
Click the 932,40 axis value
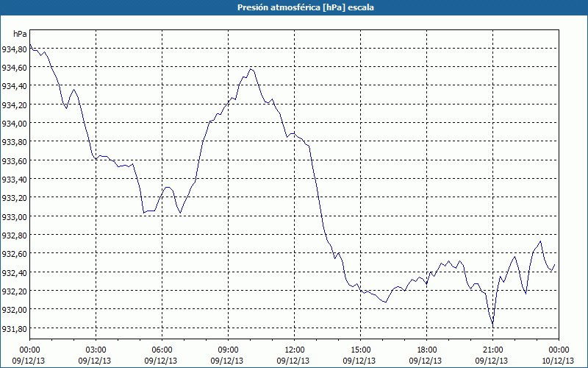(x=14, y=272)
